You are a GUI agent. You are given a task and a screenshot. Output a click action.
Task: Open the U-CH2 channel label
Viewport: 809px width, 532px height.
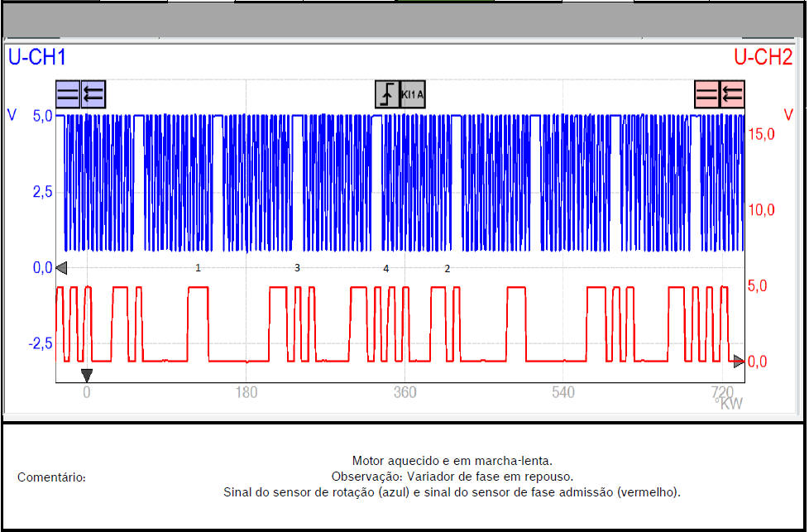click(763, 58)
